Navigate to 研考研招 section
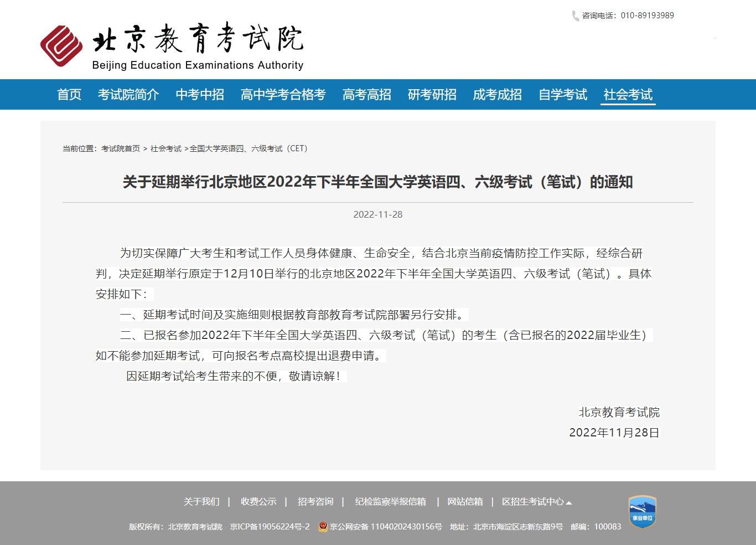756x545 pixels. [x=432, y=95]
